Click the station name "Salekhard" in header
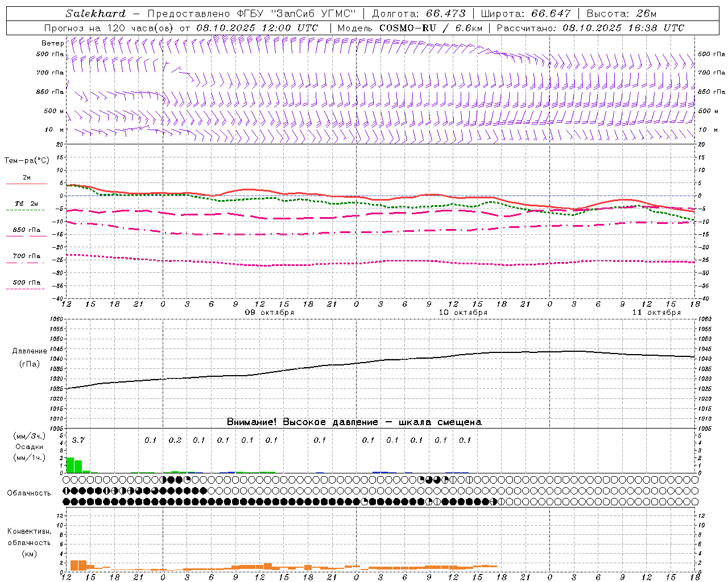 tap(96, 14)
